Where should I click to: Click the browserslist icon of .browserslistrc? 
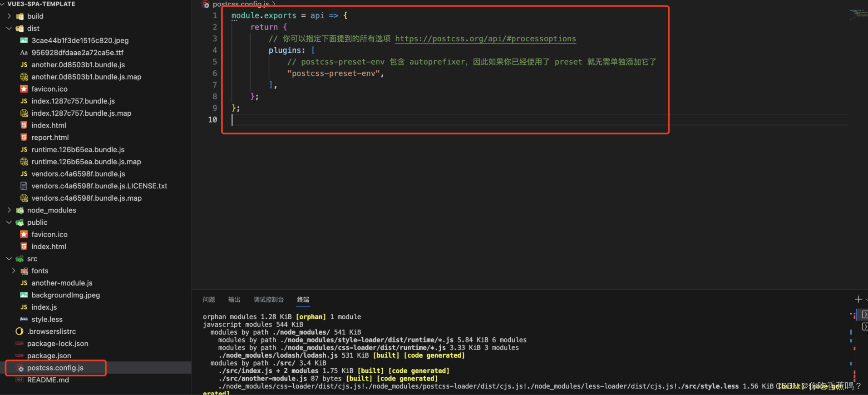(x=20, y=331)
